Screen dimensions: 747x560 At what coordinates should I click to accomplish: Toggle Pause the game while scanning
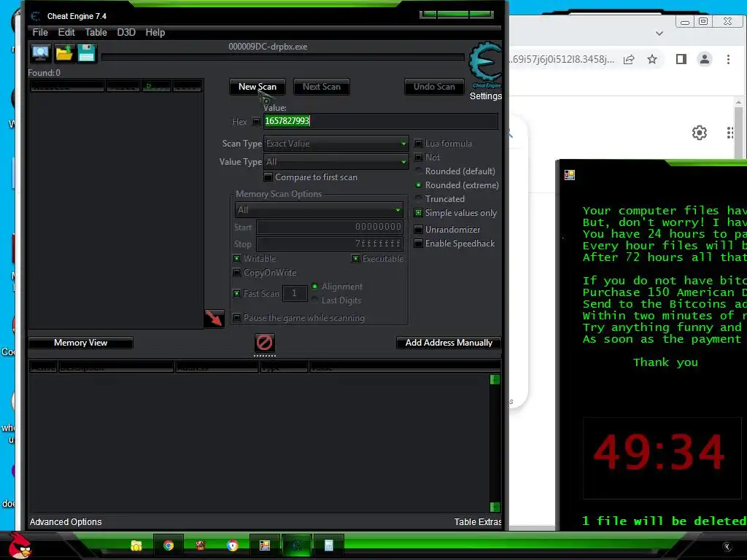237,318
